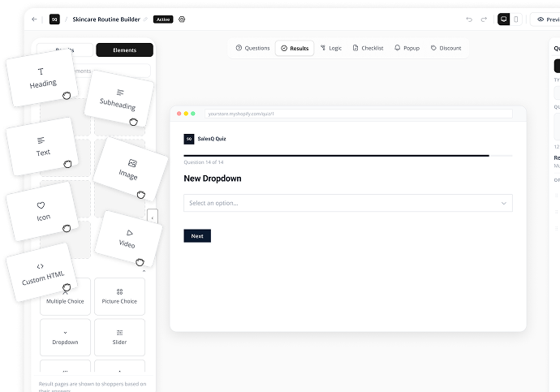Switch to the Questions tab
This screenshot has height=392, width=560.
(253, 48)
